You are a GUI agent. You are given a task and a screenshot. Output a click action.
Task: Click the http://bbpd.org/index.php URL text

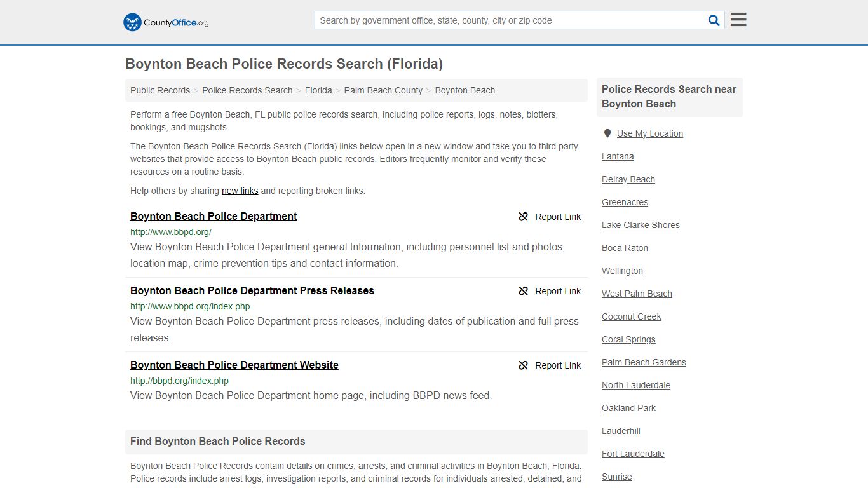179,381
